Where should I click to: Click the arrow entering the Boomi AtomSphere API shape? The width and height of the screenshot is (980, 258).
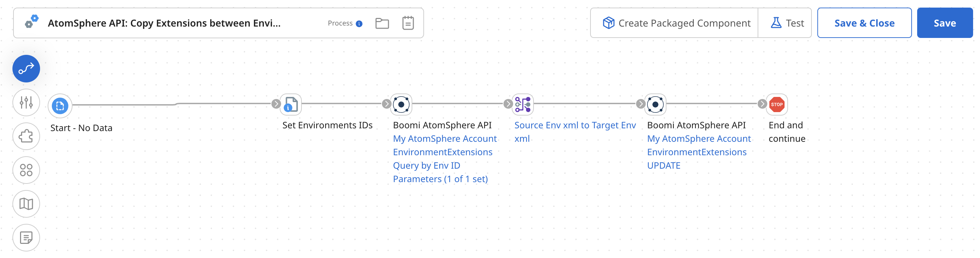[x=387, y=104]
